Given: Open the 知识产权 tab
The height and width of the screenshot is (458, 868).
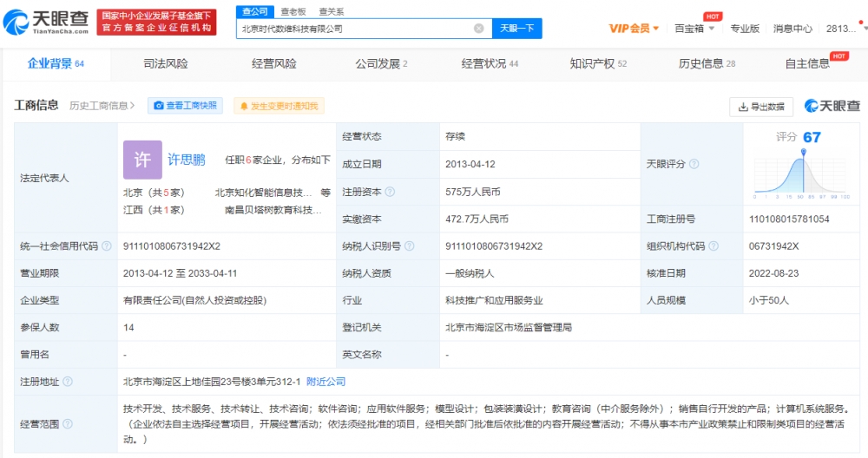Looking at the screenshot, I should click(598, 63).
